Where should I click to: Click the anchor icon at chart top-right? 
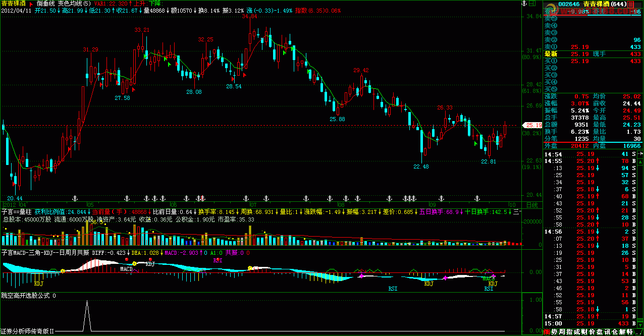(523, 4)
